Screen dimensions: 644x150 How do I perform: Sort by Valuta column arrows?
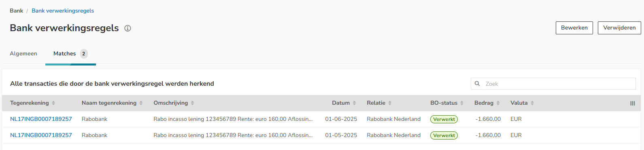coord(532,103)
